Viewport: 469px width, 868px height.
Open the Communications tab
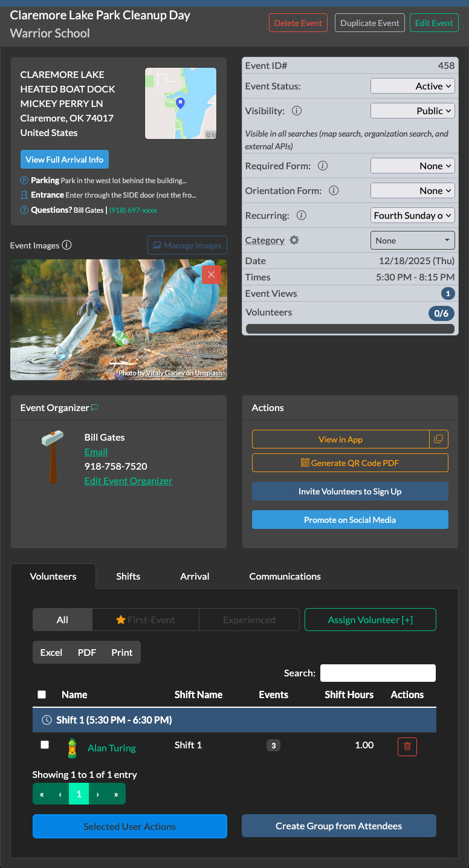[x=285, y=576]
